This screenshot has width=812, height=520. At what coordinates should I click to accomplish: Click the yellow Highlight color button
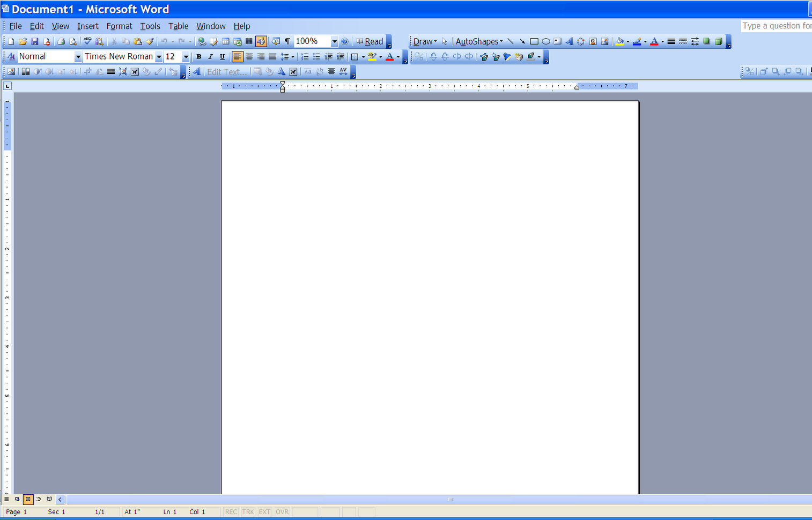coord(372,56)
